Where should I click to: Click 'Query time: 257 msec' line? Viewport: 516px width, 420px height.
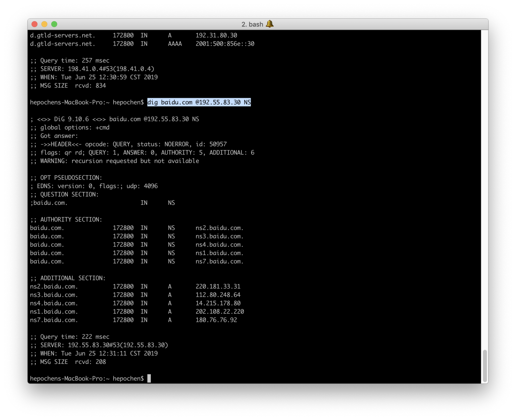tap(70, 60)
